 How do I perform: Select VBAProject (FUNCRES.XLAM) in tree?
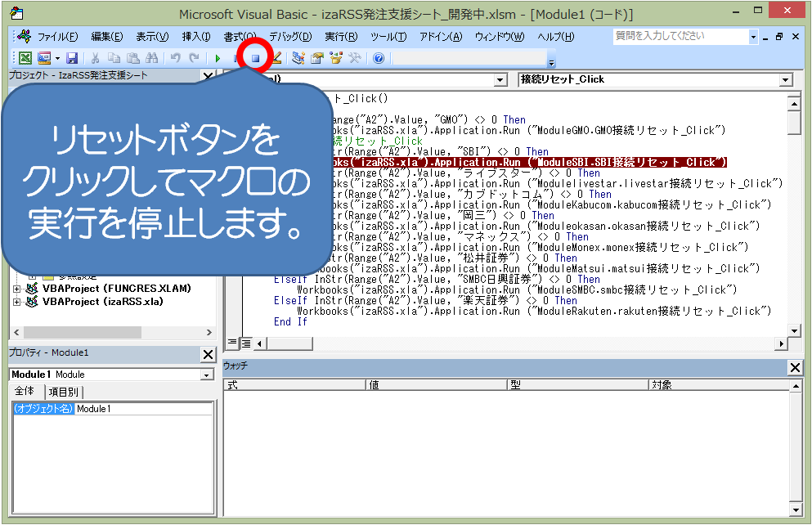(x=116, y=289)
